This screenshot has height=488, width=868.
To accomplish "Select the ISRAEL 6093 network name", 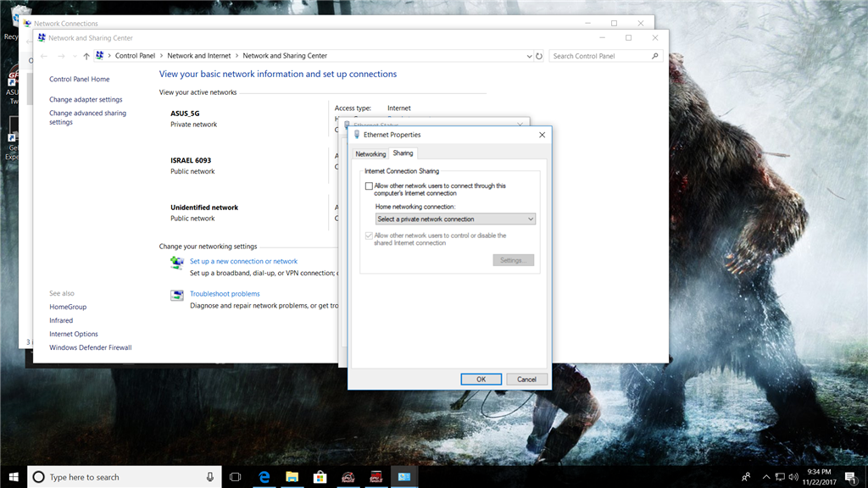I will (191, 160).
